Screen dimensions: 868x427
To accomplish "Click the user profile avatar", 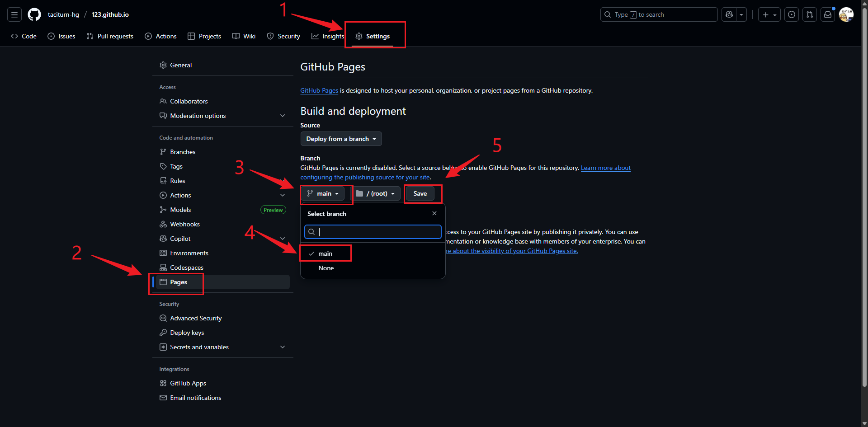I will click(x=846, y=14).
